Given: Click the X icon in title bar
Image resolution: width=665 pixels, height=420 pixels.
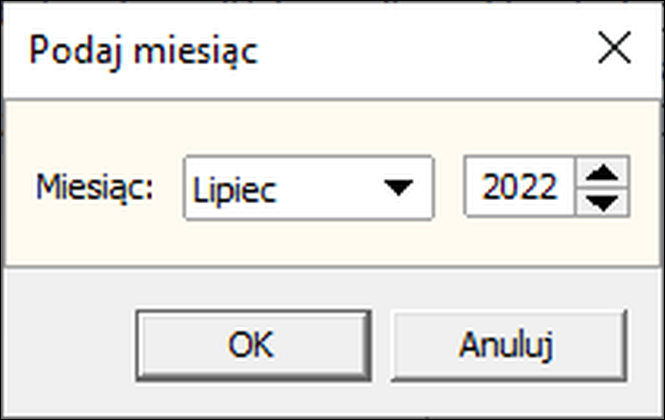Looking at the screenshot, I should 615,48.
